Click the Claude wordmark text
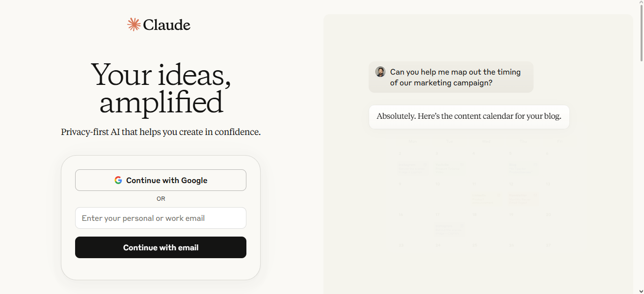The height and width of the screenshot is (294, 644). (x=167, y=25)
